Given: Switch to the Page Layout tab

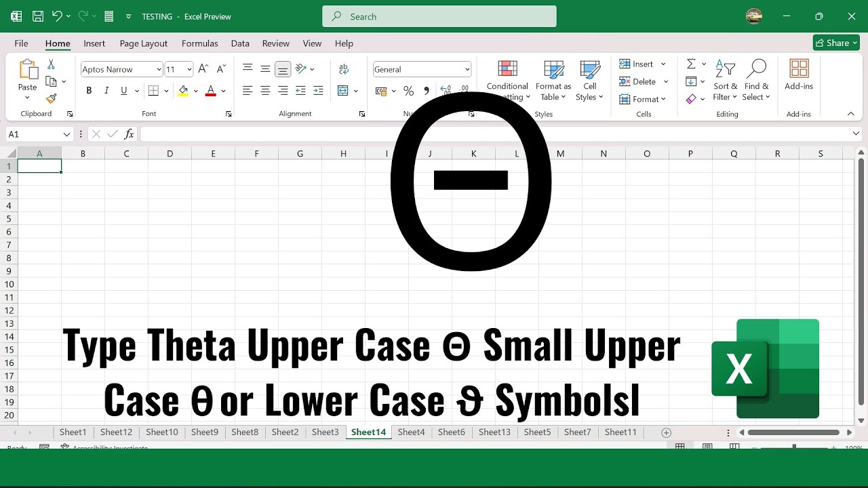Looking at the screenshot, I should (144, 43).
